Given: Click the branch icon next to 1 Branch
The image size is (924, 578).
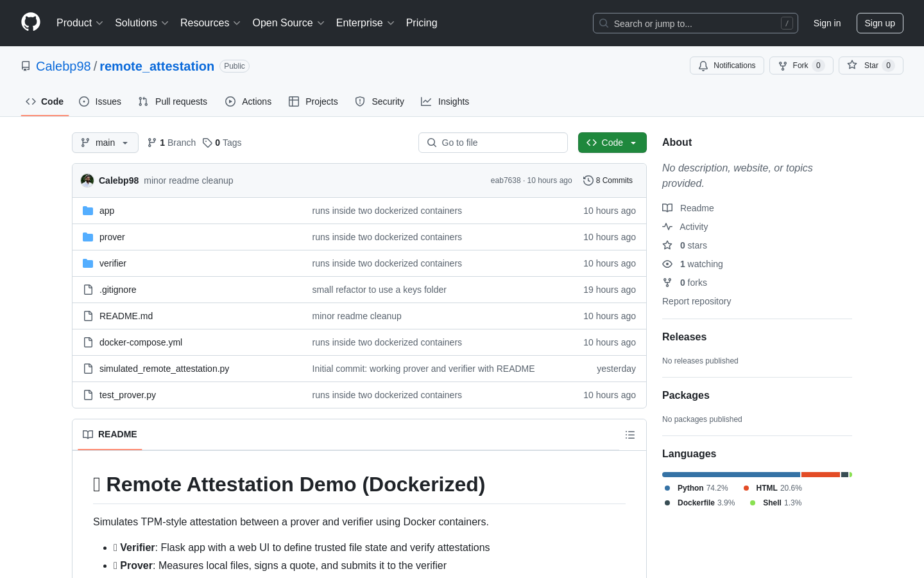Looking at the screenshot, I should pos(152,143).
